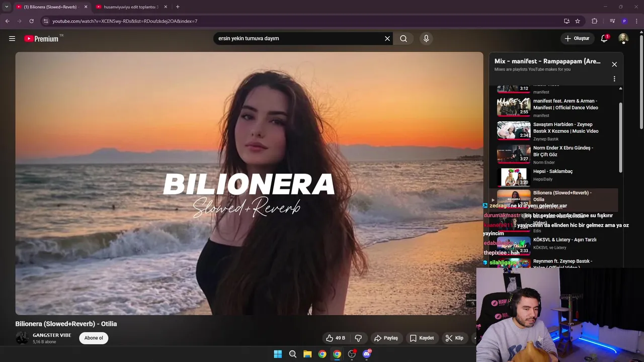Open a new browser tab

click(178, 7)
